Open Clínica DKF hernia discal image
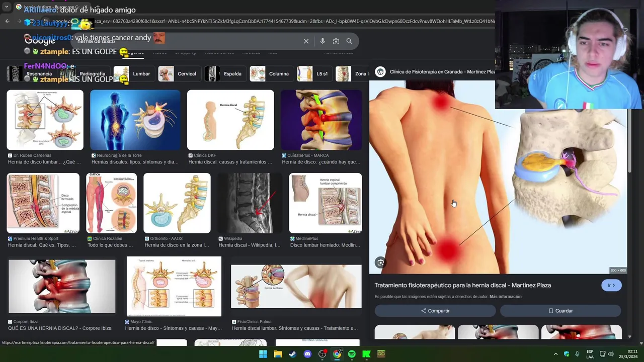This screenshot has width=644, height=362. pyautogui.click(x=230, y=120)
